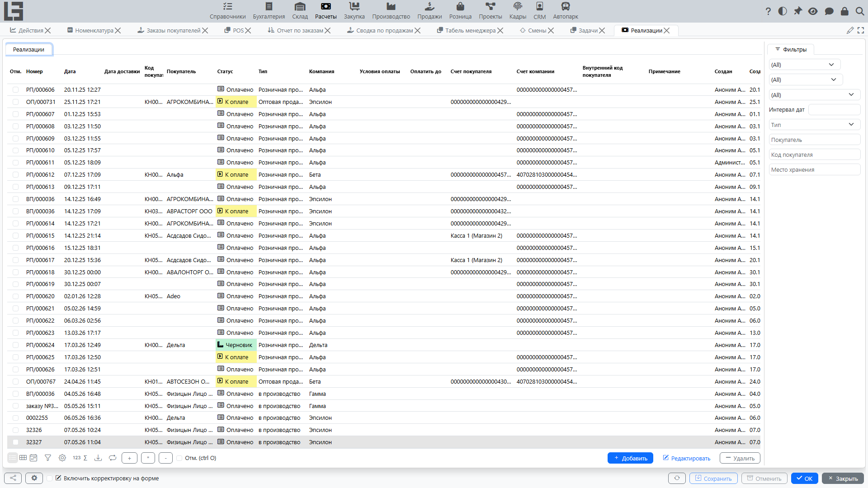Check the box for row ОП/000731
Screen dimensions: 868x488
pos(16,102)
